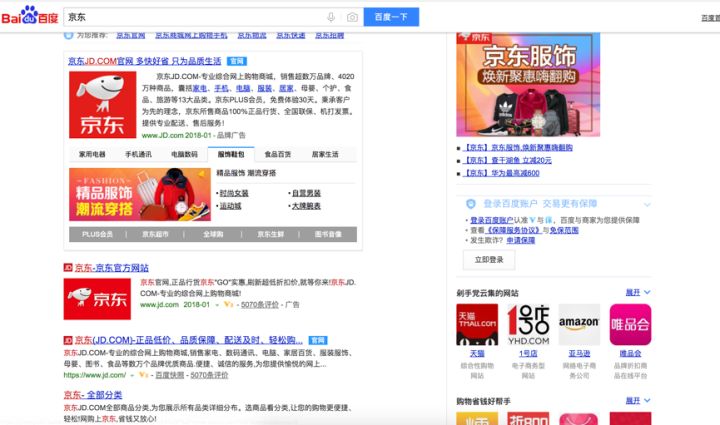Screen dimensions: 720x425
Task: Click PLUS会员 in the gray bar
Action: click(x=97, y=234)
